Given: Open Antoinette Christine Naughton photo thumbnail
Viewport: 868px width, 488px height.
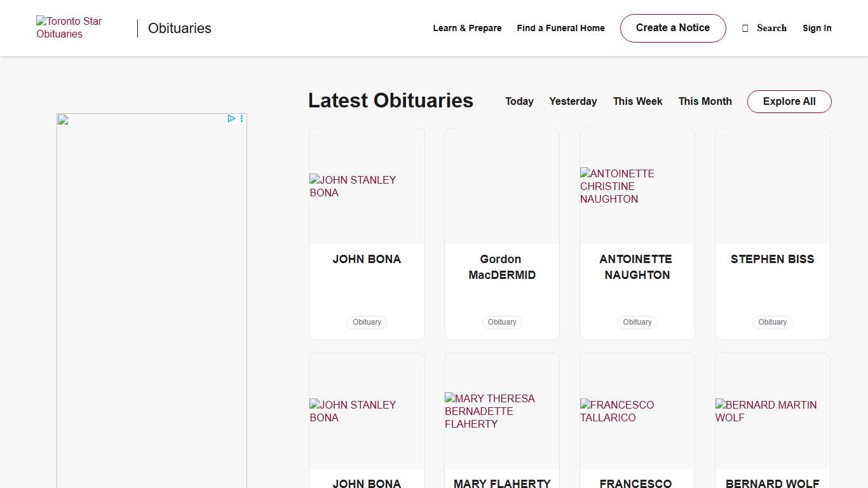Looking at the screenshot, I should coord(637,186).
